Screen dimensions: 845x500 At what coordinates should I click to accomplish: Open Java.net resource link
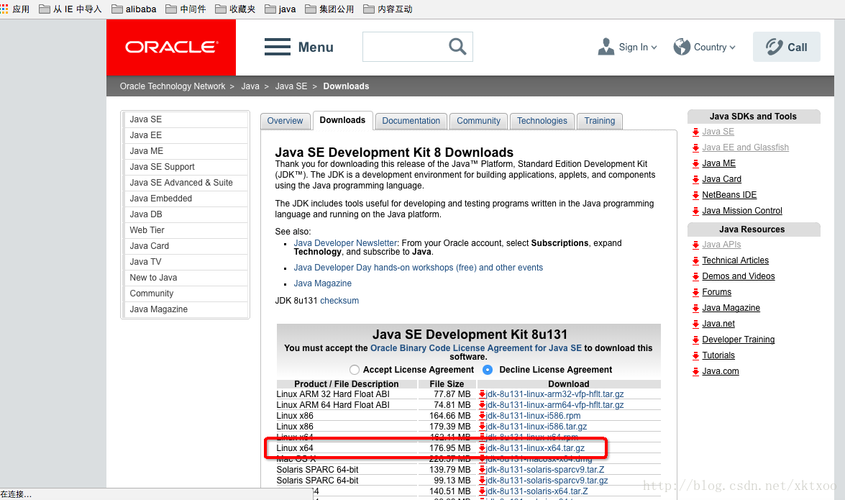coord(718,324)
